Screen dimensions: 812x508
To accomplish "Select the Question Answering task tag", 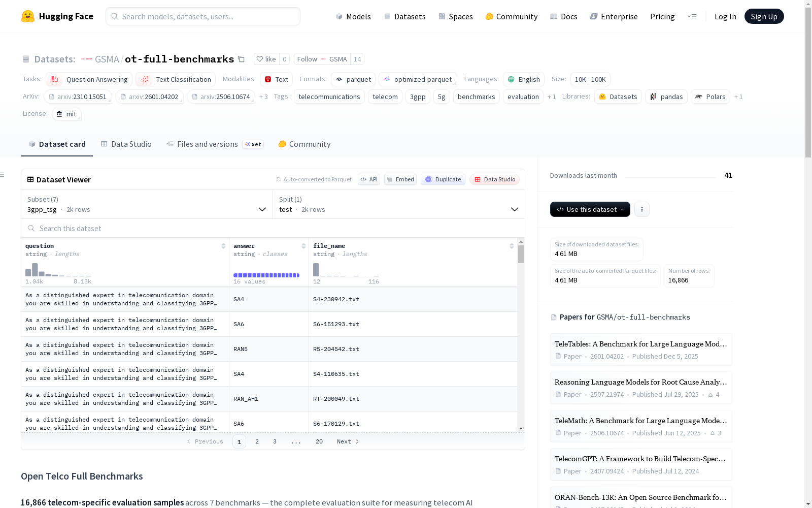I will [x=89, y=79].
